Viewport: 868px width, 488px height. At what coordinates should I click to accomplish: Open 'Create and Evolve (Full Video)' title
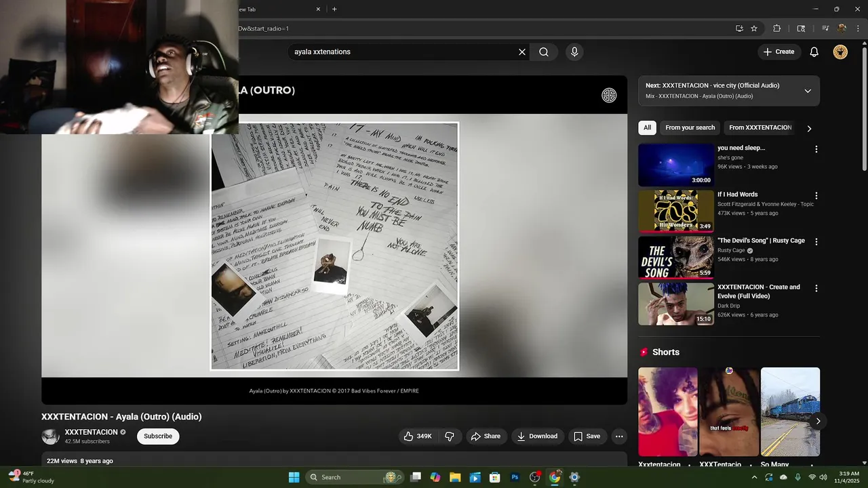(x=759, y=291)
